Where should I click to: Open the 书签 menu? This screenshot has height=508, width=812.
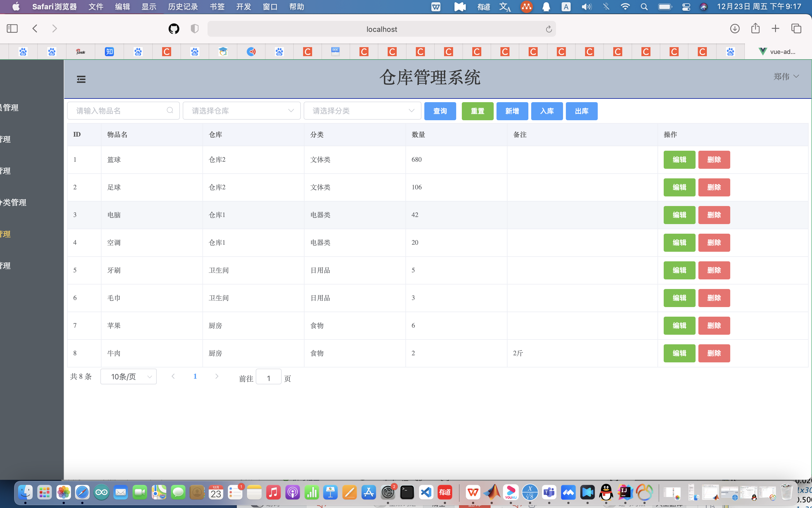(x=217, y=7)
